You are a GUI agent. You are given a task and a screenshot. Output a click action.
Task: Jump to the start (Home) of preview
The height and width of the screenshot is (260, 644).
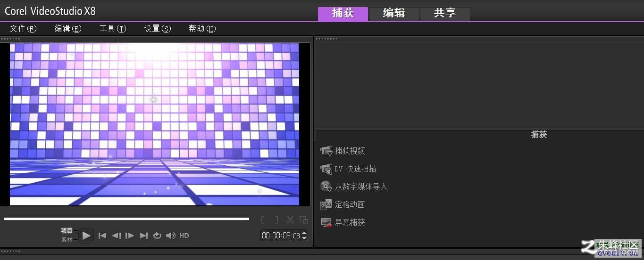(x=102, y=236)
